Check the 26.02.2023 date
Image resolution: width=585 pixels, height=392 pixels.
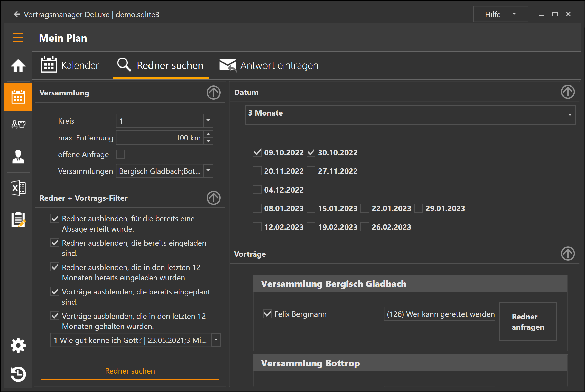tap(365, 227)
